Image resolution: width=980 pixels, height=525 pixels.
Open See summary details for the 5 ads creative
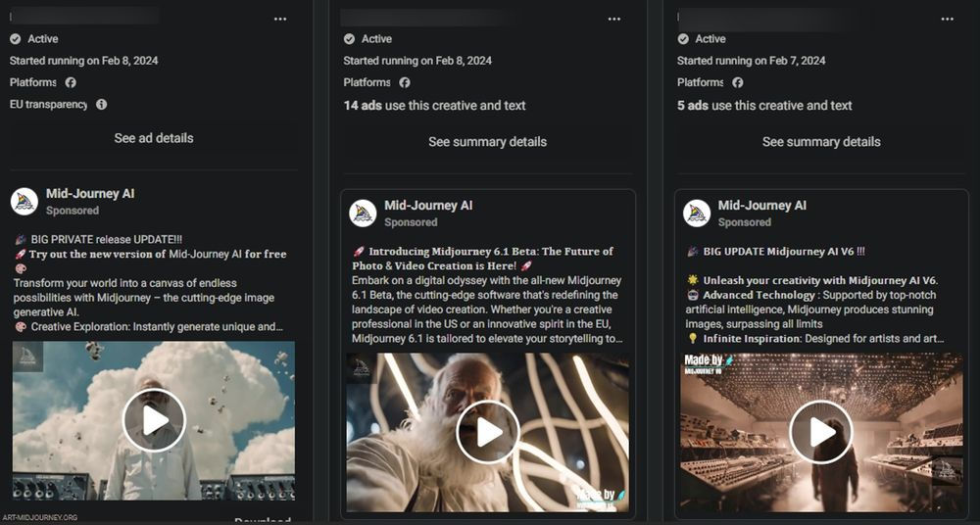tap(821, 142)
